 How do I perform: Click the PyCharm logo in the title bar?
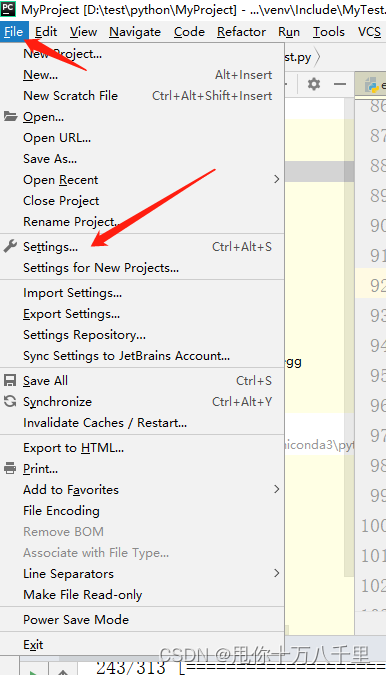click(8, 9)
